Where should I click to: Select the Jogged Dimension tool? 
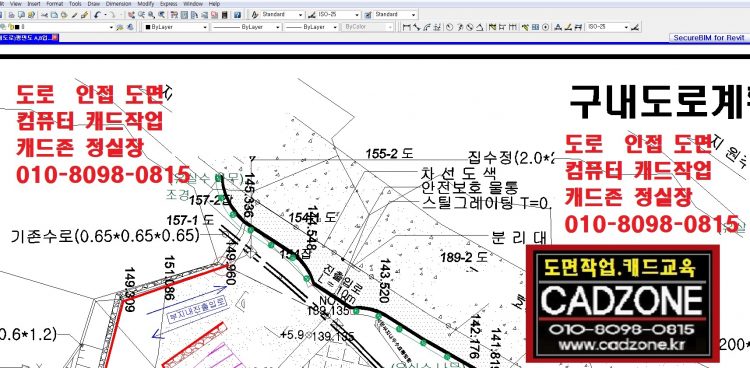coord(460,27)
